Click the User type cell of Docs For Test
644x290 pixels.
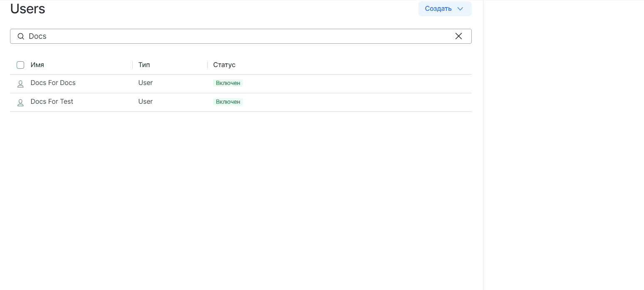point(146,102)
